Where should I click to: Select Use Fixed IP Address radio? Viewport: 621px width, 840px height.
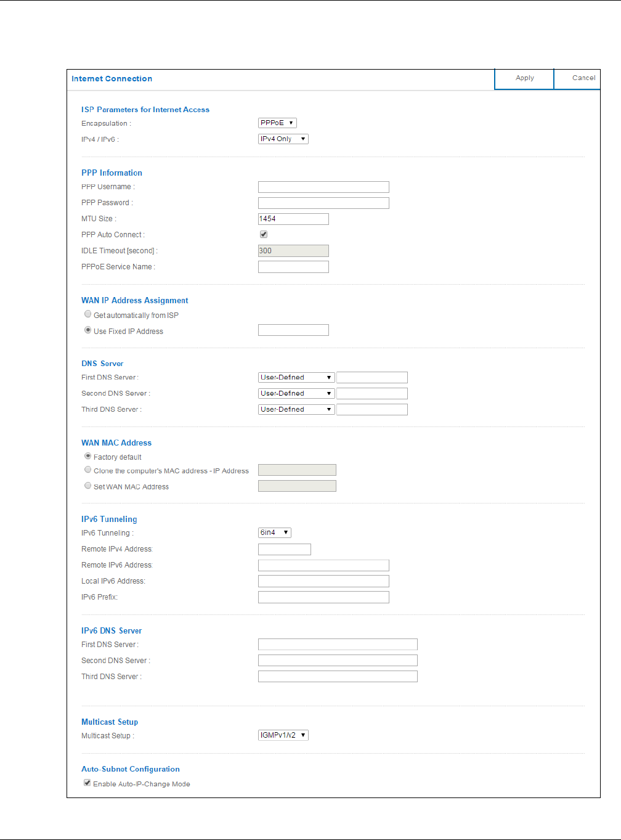coord(88,330)
